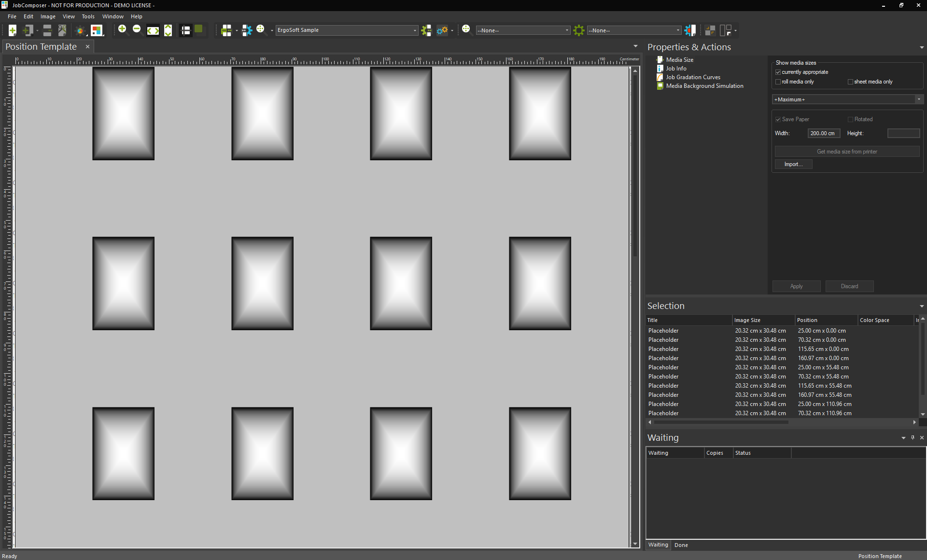The image size is (927, 560).
Task: Click the Import... button
Action: (x=793, y=165)
